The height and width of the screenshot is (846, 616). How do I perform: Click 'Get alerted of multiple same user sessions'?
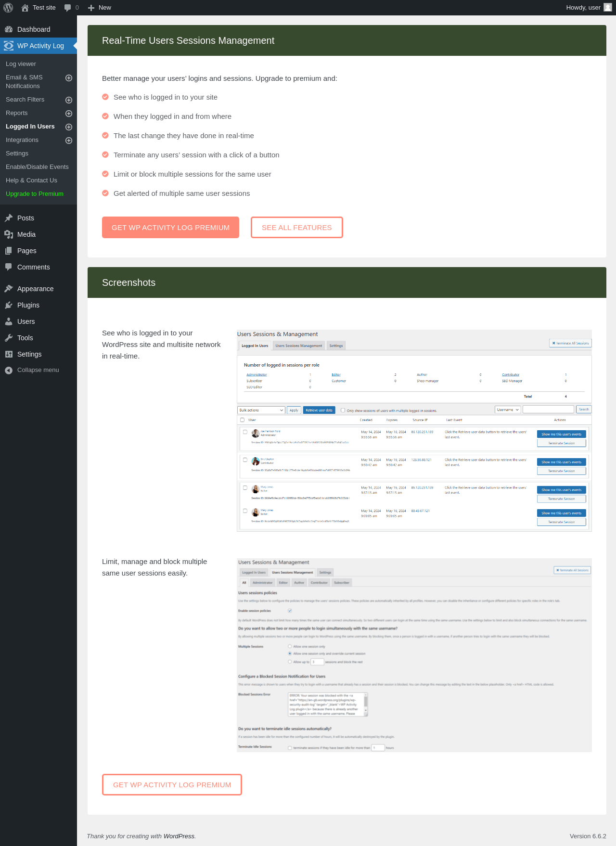181,193
